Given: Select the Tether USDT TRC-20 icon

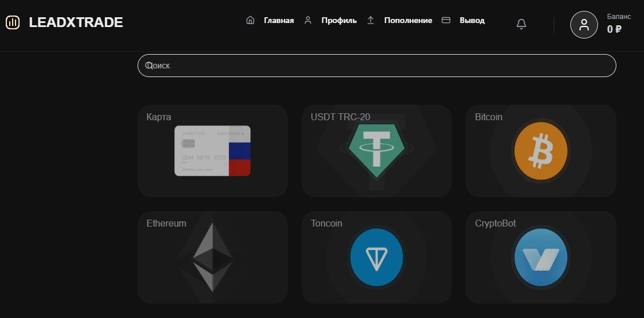Looking at the screenshot, I should pyautogui.click(x=376, y=151).
